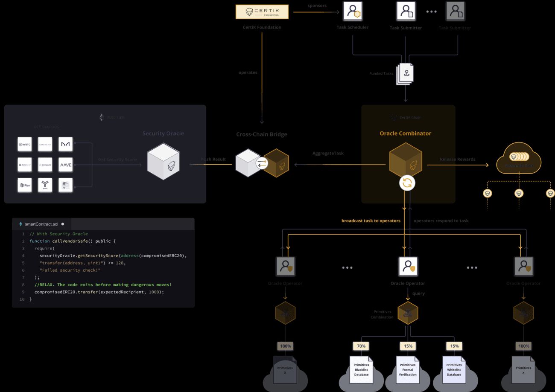This screenshot has width=555, height=392.
Task: Click code line 'function callVendorSafe() public {'
Action: pyautogui.click(x=73, y=241)
